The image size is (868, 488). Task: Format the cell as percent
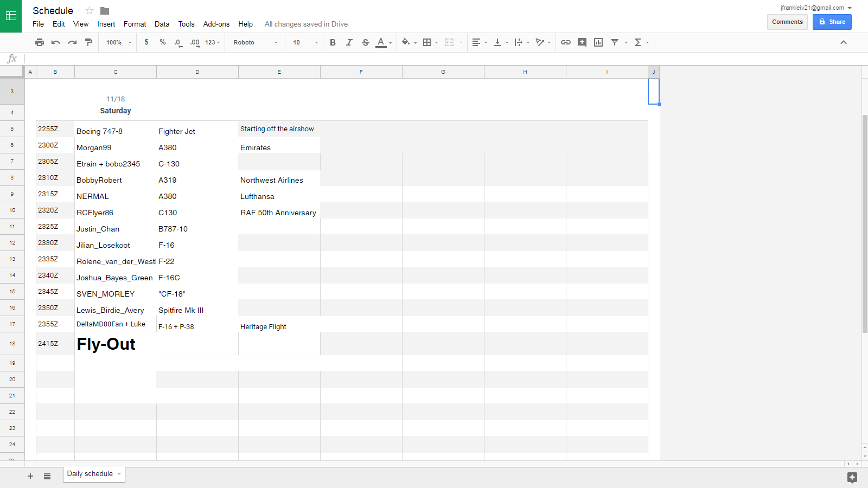pos(163,42)
